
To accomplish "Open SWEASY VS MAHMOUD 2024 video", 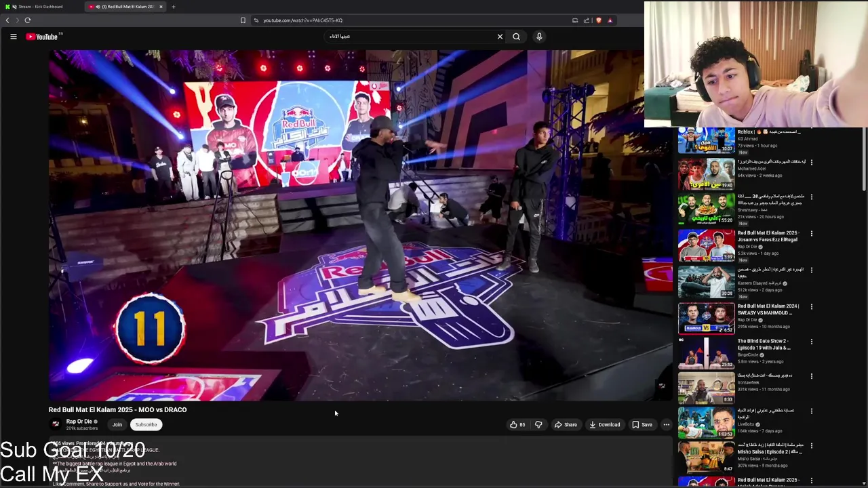I will point(706,318).
